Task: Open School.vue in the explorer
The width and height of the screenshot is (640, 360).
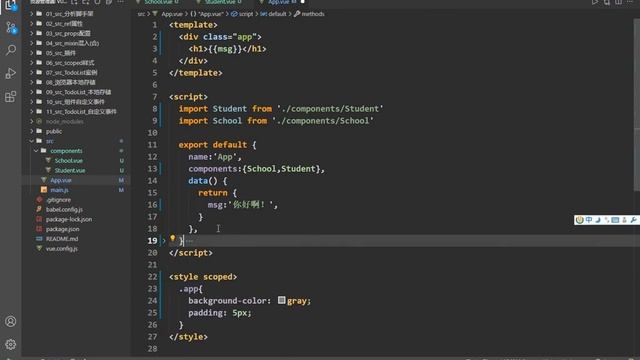Action: tap(69, 160)
